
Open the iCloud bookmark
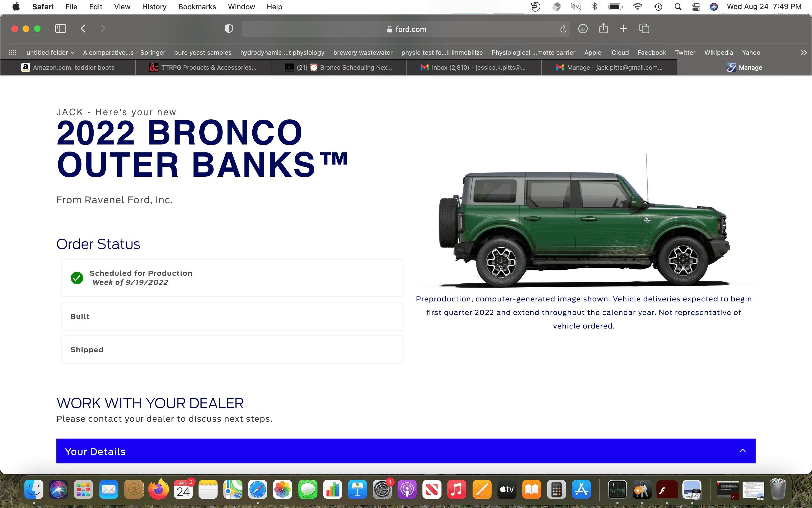619,52
